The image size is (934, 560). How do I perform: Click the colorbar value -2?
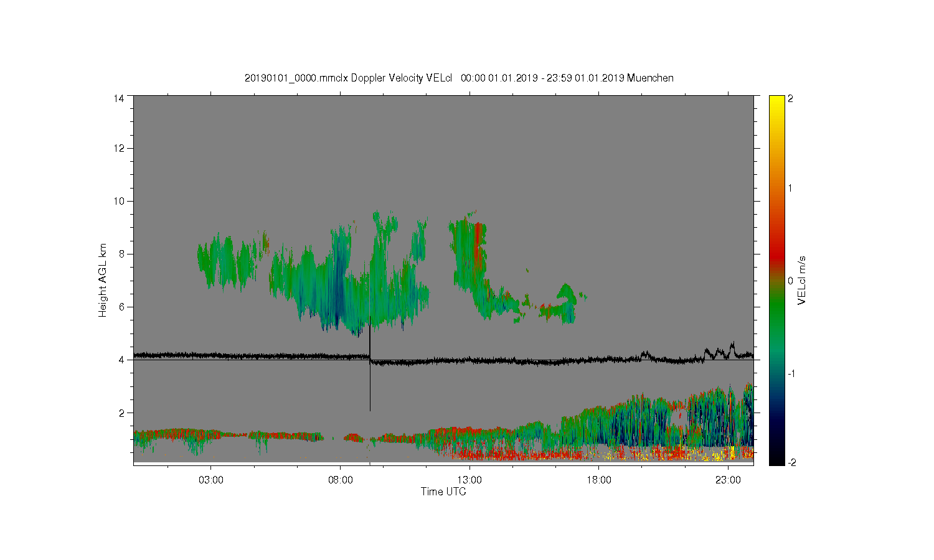[x=791, y=463]
